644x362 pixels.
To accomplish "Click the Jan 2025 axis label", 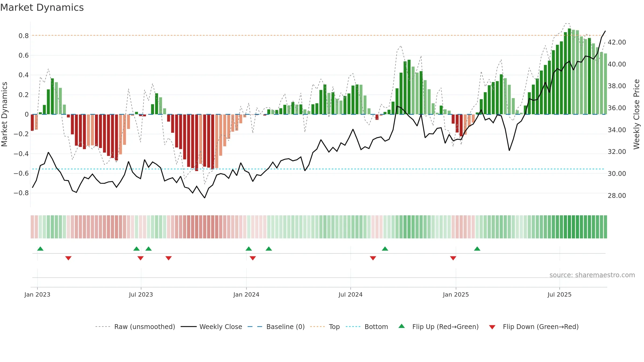I will pos(456,294).
